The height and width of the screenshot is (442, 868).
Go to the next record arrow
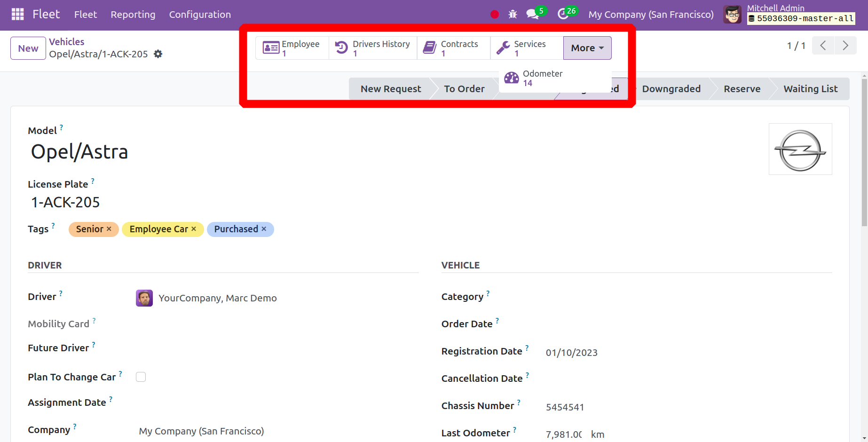pyautogui.click(x=845, y=46)
